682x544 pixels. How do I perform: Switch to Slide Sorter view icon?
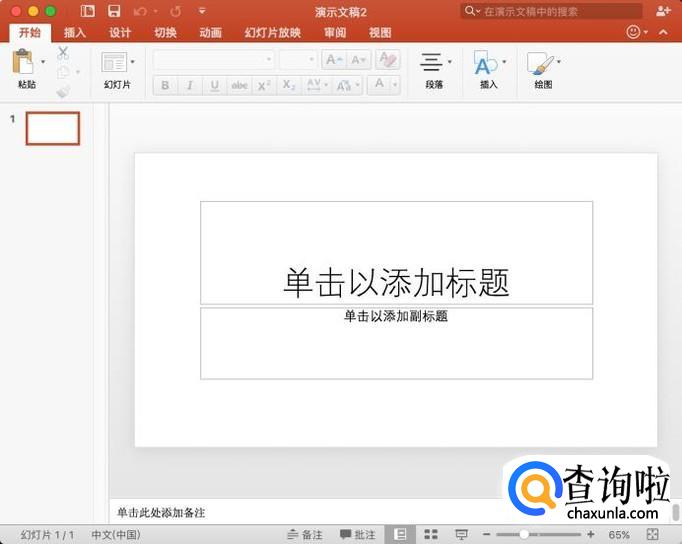[x=431, y=534]
